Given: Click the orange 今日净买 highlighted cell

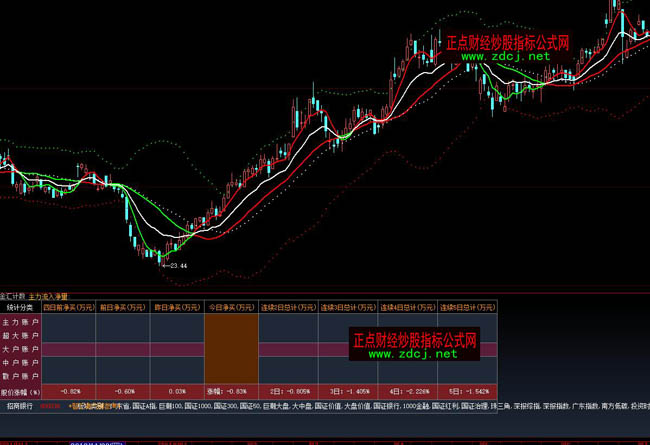Looking at the screenshot, I should tap(231, 350).
